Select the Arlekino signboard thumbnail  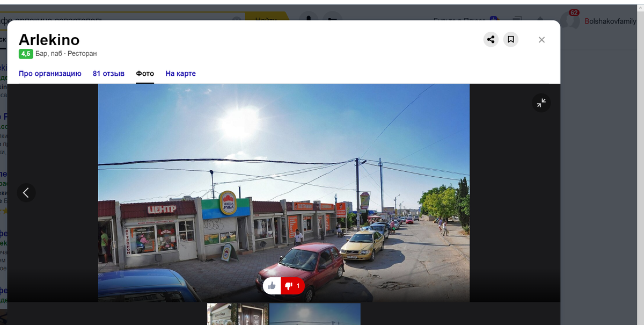[x=223, y=314]
